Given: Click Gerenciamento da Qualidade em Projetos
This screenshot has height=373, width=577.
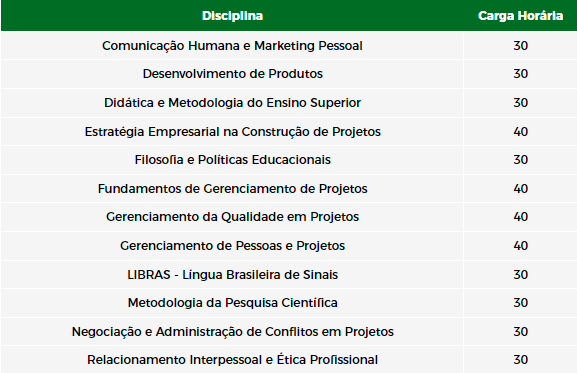Looking at the screenshot, I should pyautogui.click(x=233, y=217).
